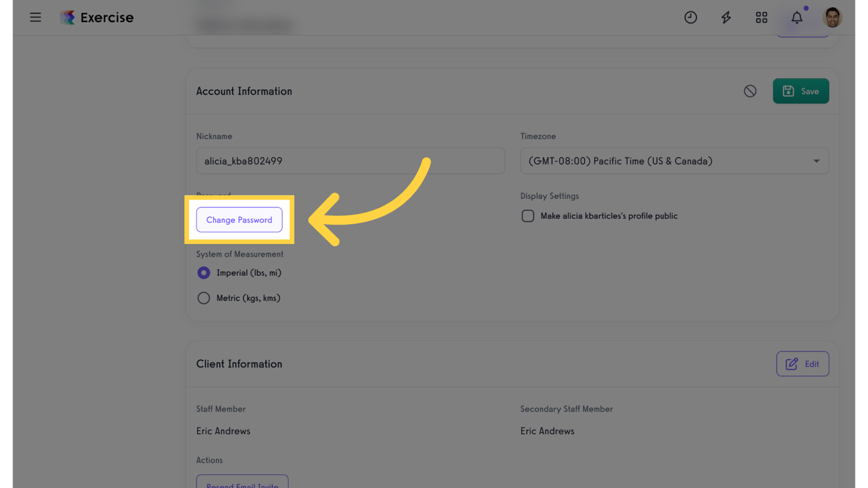Select the Imperial (lbs, mi) radio button
This screenshot has width=868, height=488.
tap(203, 273)
